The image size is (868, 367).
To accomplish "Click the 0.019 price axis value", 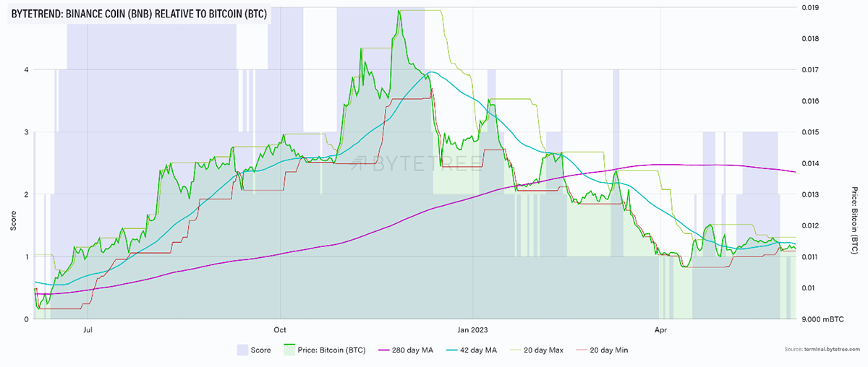I will (x=811, y=7).
